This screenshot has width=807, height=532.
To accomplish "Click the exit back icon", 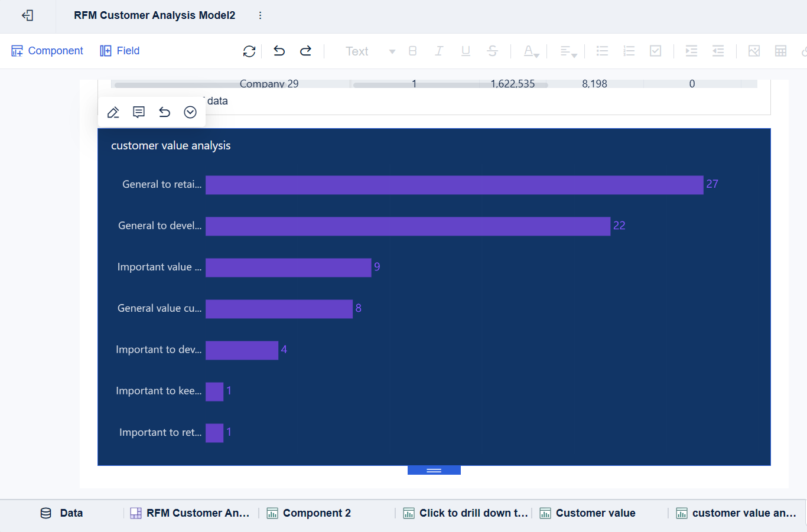I will click(x=28, y=15).
